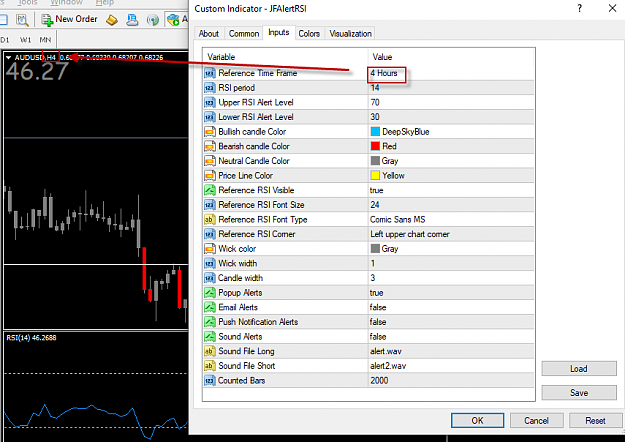Click the New Order toolbar button
This screenshot has width=625, height=442.
(69, 19)
